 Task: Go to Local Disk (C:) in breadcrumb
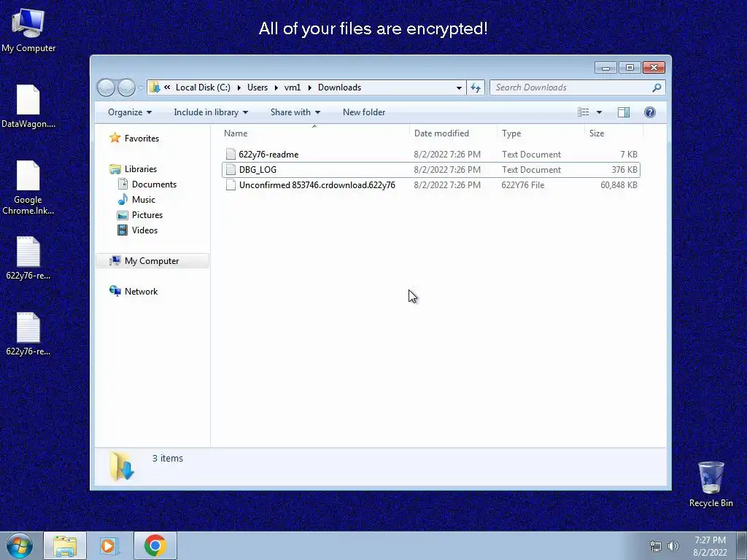tap(203, 87)
